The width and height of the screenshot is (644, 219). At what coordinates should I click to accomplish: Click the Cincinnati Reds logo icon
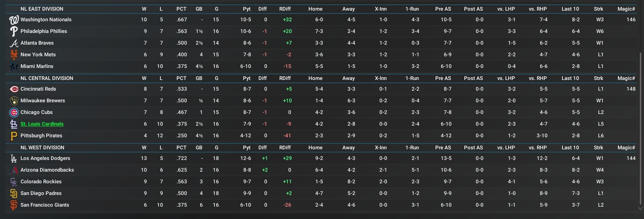click(x=14, y=89)
